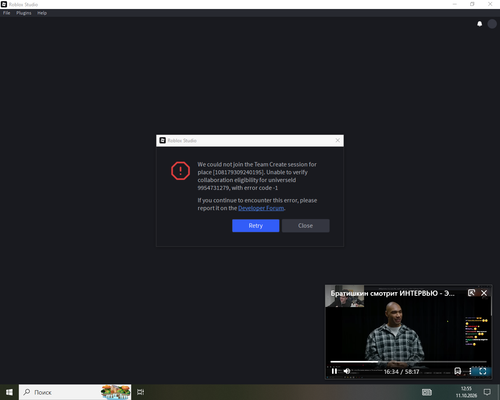Click the Retry button in the error dialog

pos(256,226)
